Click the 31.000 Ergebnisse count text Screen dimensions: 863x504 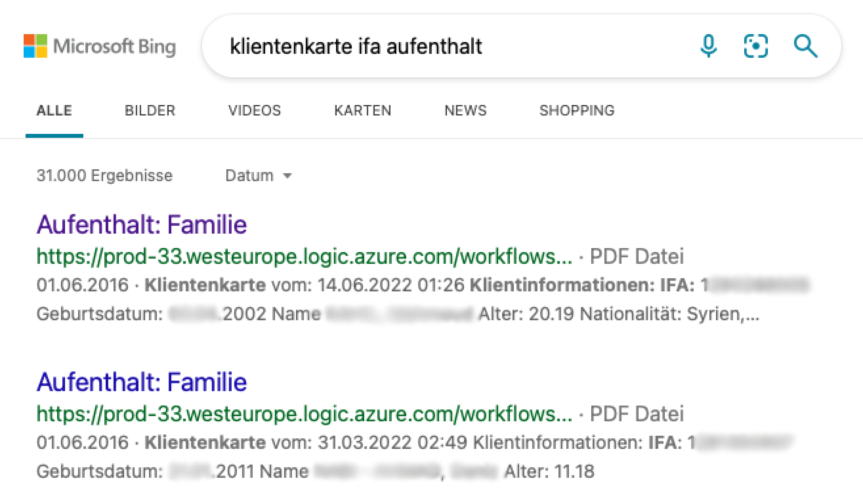[104, 176]
